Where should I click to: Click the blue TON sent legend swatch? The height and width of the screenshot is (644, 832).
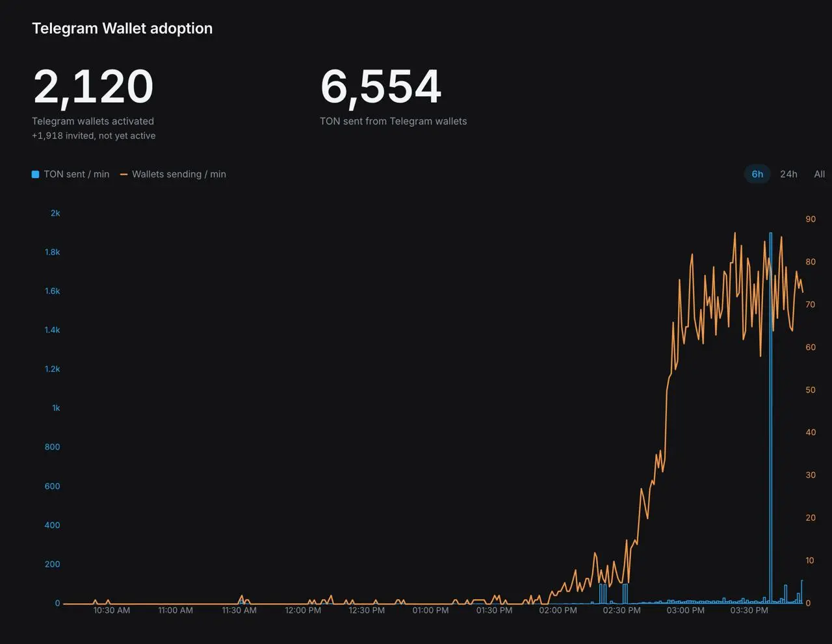click(36, 174)
